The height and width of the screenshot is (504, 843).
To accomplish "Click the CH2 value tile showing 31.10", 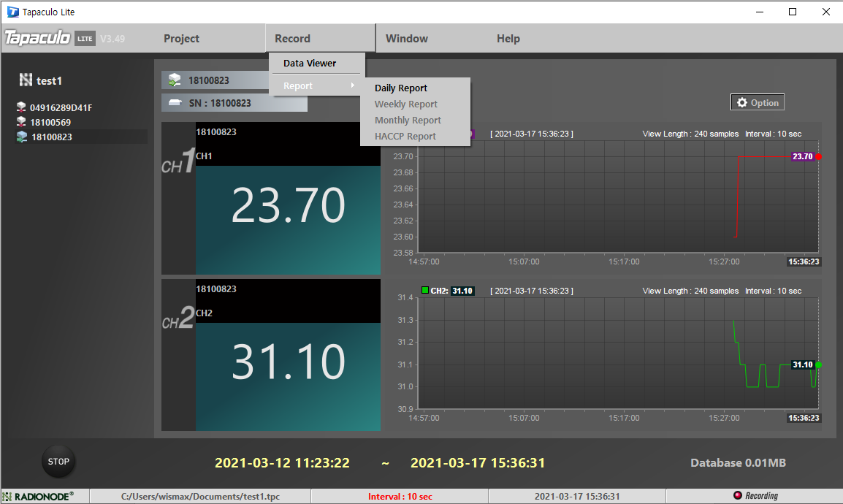I will [288, 377].
